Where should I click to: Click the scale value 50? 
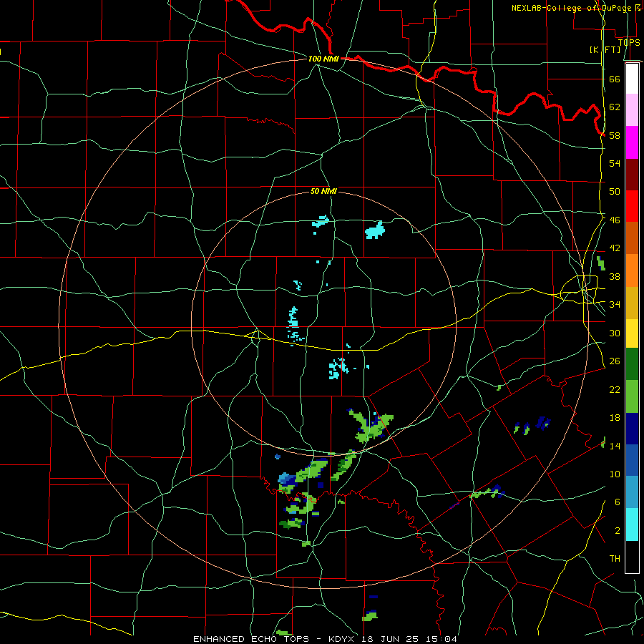(x=615, y=191)
